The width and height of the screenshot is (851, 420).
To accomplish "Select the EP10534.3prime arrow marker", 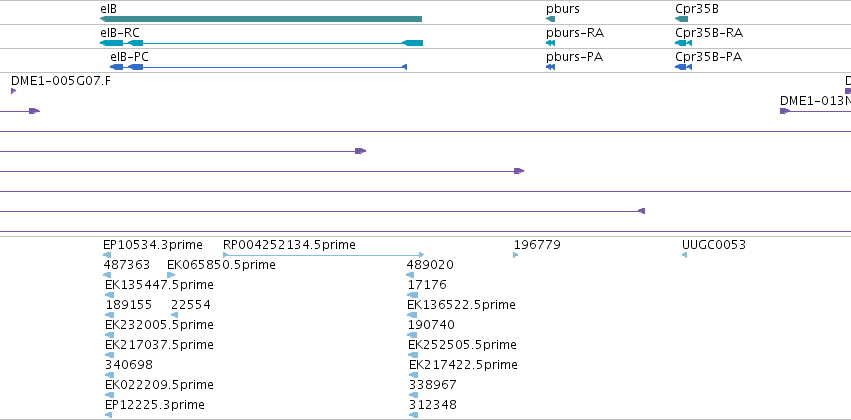I will click(x=107, y=254).
